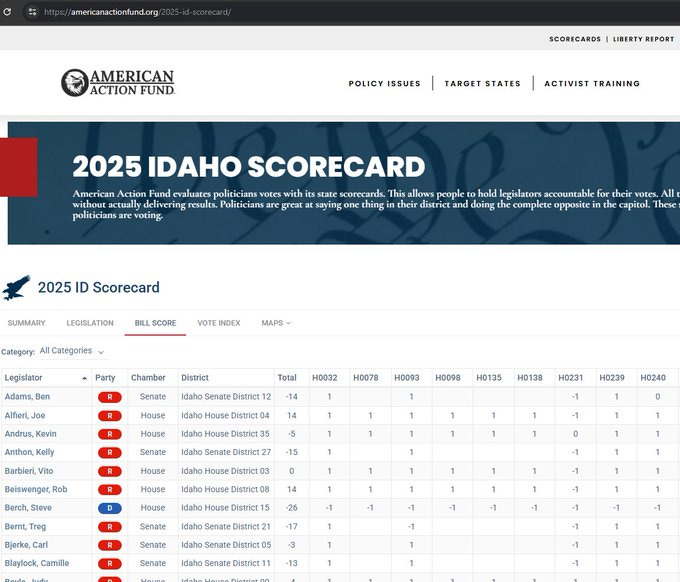Open legislator Anthon, Kelly
The width and height of the screenshot is (680, 582).
pyautogui.click(x=29, y=452)
